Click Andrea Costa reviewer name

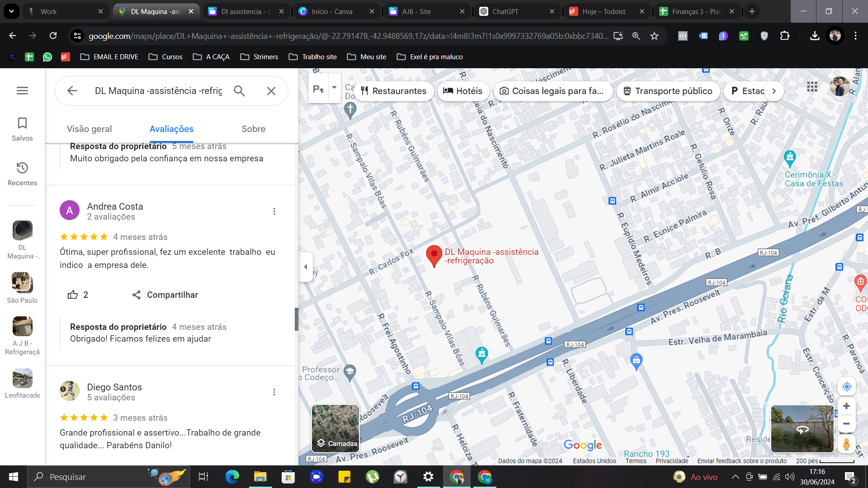[115, 206]
